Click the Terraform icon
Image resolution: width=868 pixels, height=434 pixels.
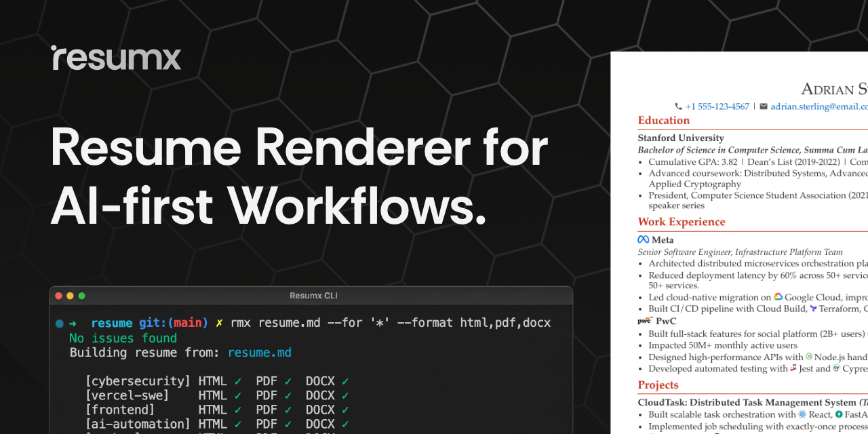[x=813, y=309]
